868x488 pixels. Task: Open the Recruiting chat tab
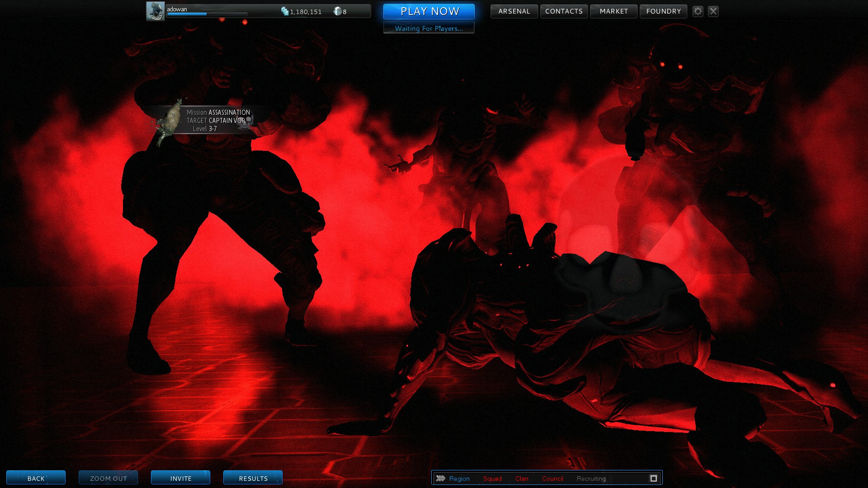pyautogui.click(x=590, y=479)
